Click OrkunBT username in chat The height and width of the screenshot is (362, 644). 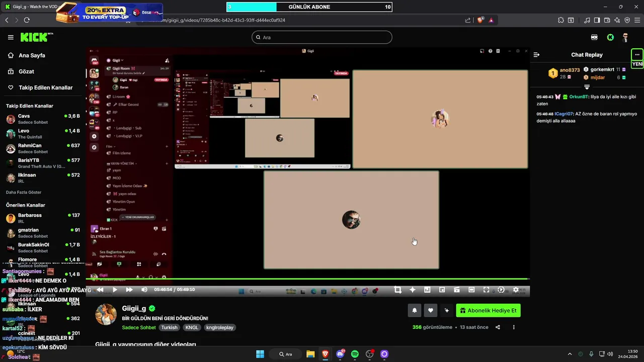(x=579, y=97)
